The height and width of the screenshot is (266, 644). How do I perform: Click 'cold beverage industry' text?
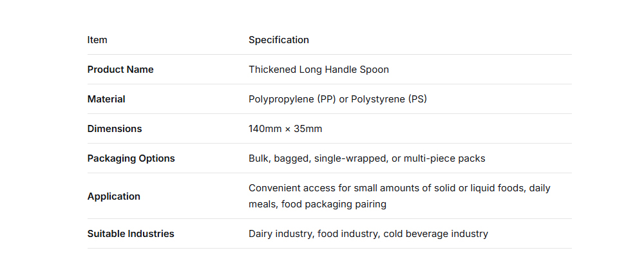point(435,234)
